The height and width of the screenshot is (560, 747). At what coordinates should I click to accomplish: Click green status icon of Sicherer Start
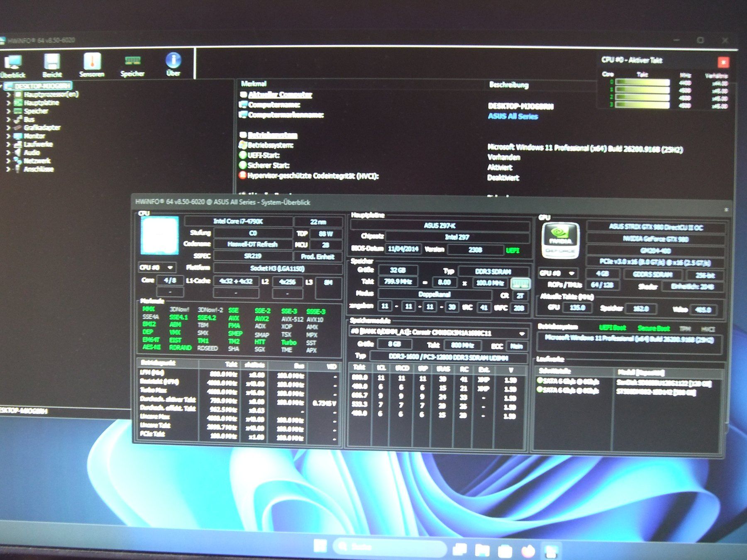[243, 165]
